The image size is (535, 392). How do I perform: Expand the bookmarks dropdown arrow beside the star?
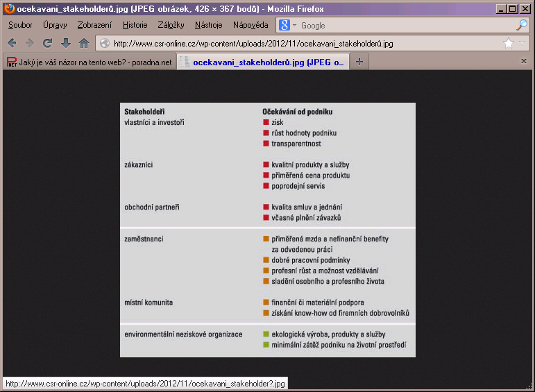[x=522, y=43]
